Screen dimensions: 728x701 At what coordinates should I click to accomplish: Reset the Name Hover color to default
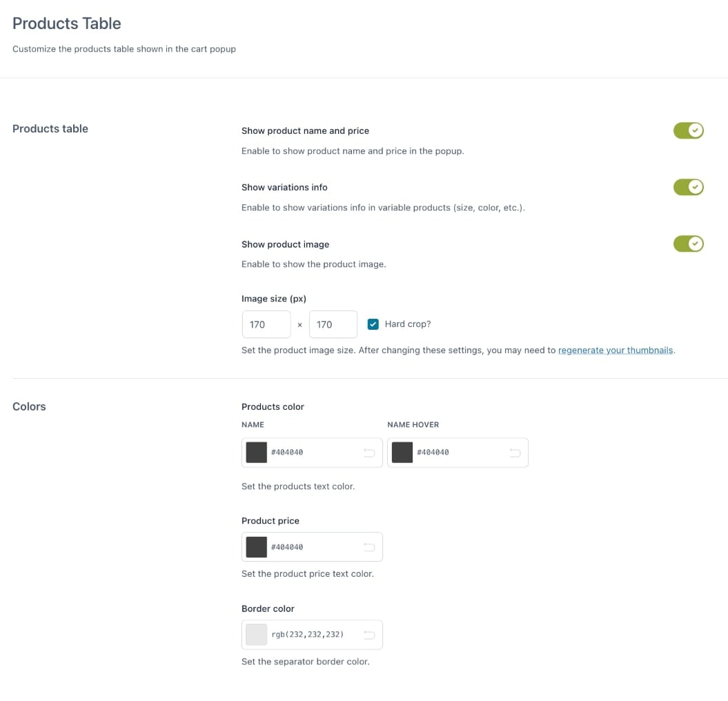[515, 453]
